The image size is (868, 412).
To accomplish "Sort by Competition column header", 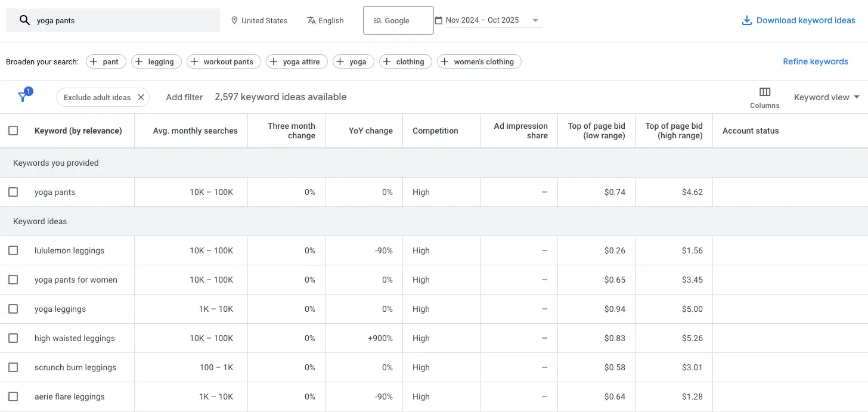I will coord(435,131).
